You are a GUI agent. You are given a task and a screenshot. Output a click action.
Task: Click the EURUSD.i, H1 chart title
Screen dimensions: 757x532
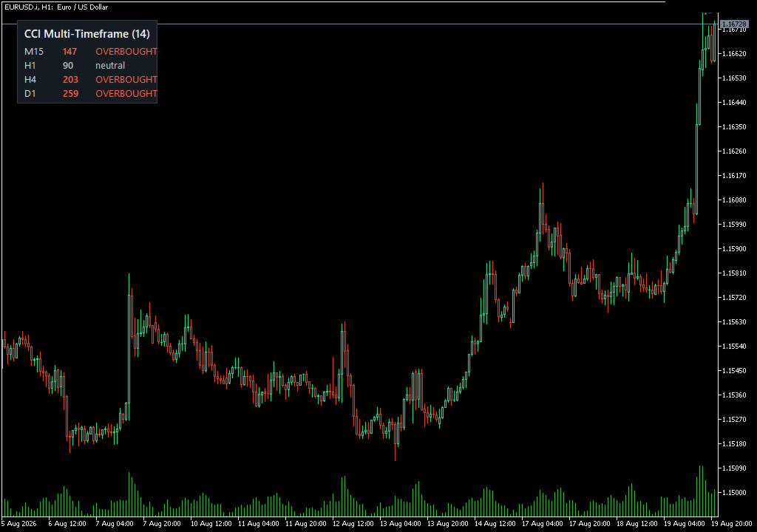(x=56, y=7)
